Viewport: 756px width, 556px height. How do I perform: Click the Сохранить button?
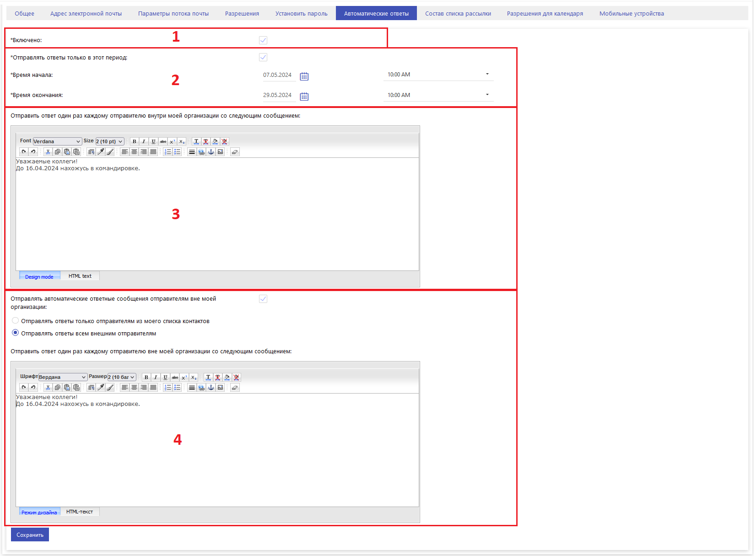coord(30,534)
